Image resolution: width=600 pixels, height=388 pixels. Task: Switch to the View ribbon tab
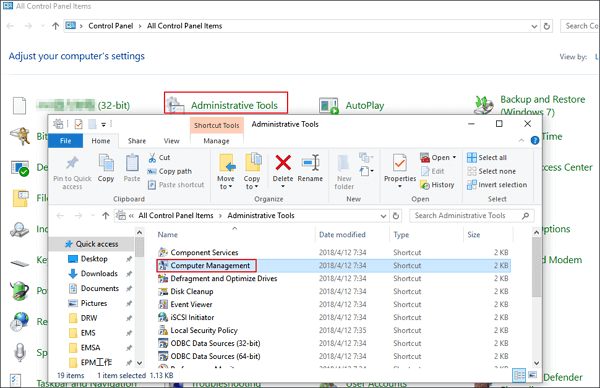coord(171,141)
